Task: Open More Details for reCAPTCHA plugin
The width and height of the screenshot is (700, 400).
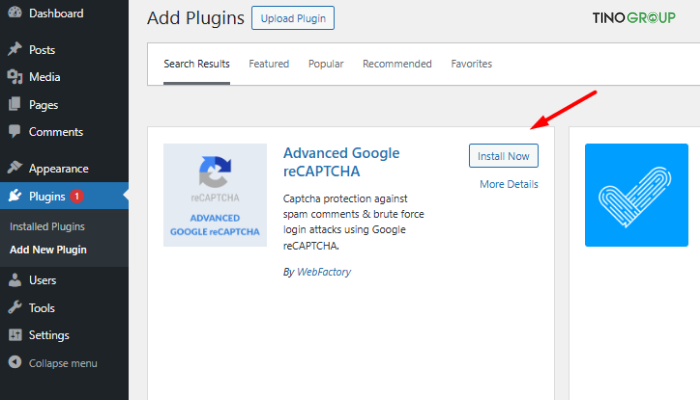Action: [509, 184]
